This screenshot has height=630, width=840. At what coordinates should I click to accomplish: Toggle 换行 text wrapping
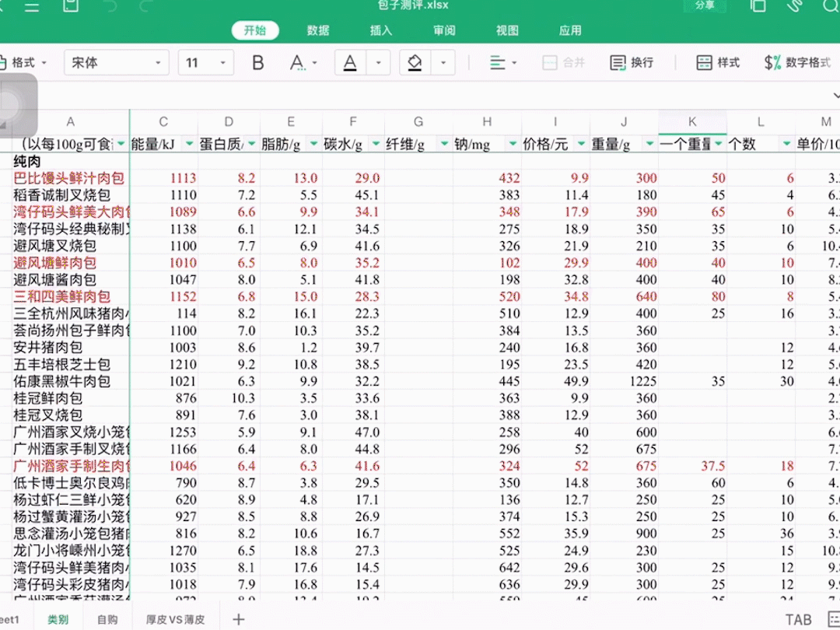[x=632, y=63]
